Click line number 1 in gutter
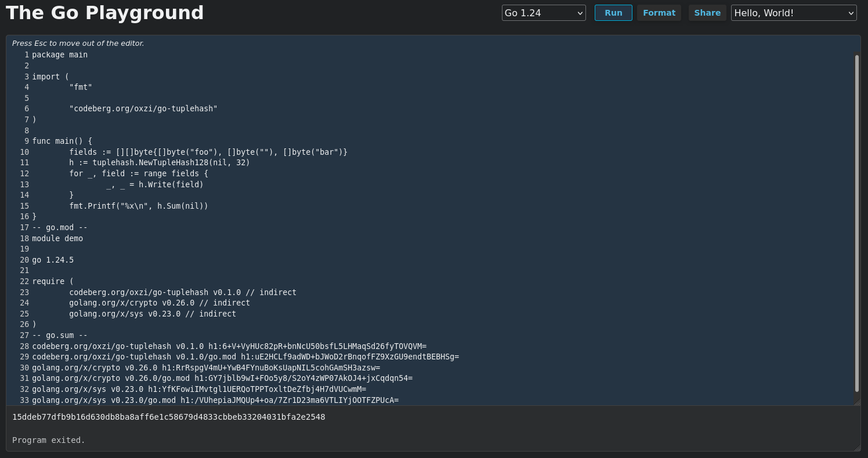Image resolution: width=868 pixels, height=458 pixels. click(26, 54)
